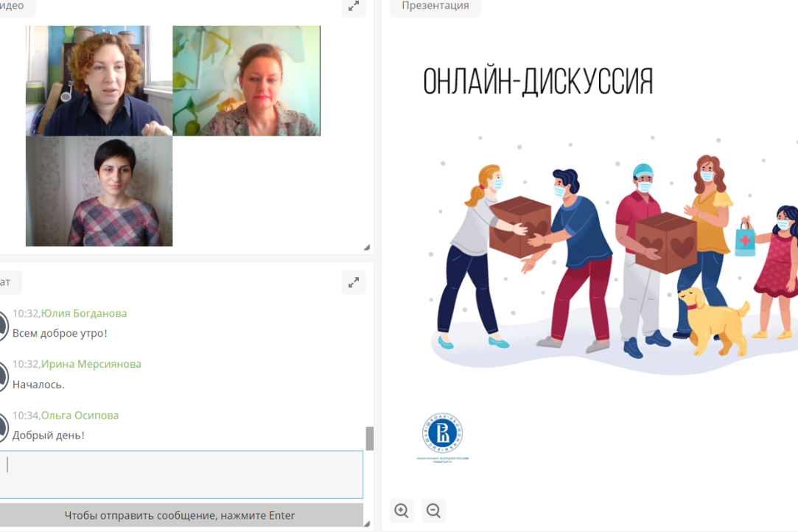The height and width of the screenshot is (532, 798).
Task: Select video of woman with curly hair
Action: point(99,81)
